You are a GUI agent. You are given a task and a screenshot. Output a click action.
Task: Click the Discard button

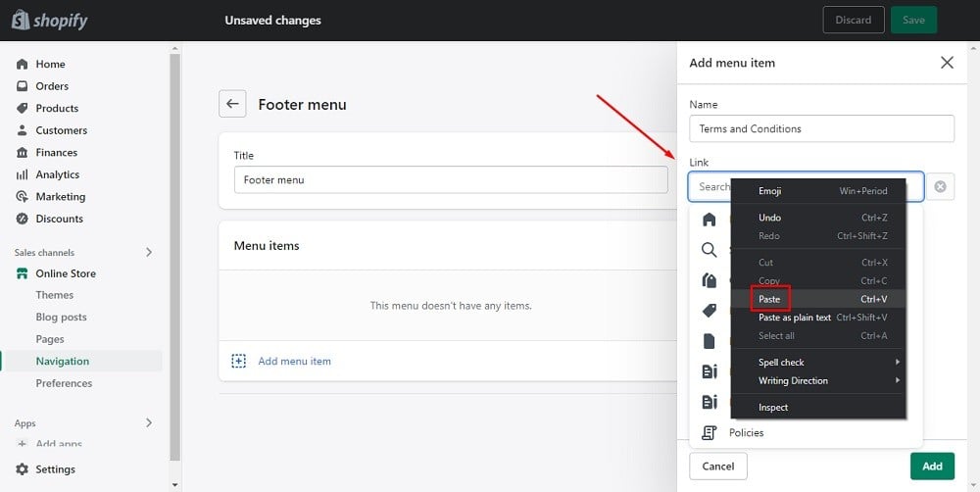(854, 20)
